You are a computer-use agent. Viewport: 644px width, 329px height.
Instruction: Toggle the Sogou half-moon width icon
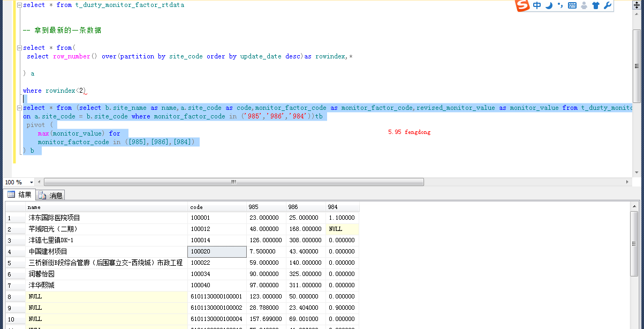point(549,6)
